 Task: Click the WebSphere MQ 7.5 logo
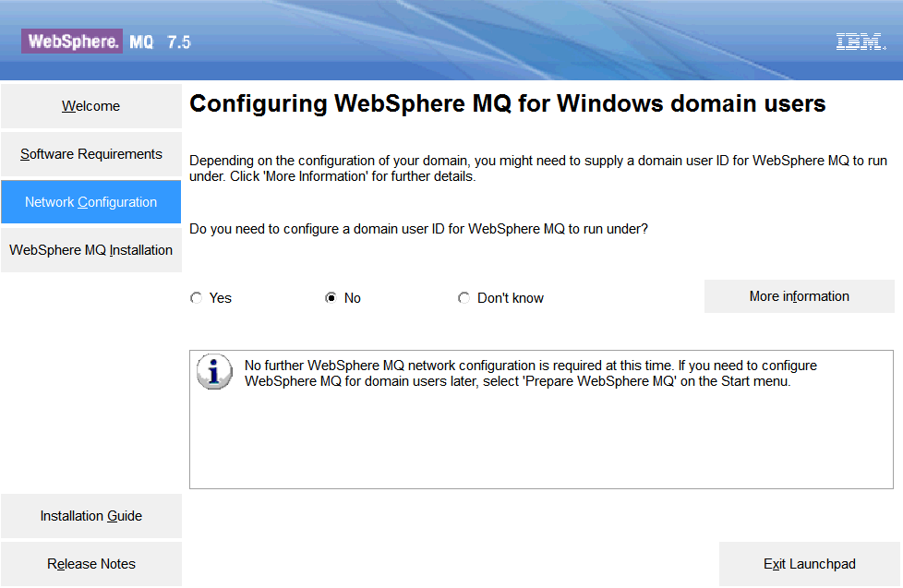(x=106, y=42)
